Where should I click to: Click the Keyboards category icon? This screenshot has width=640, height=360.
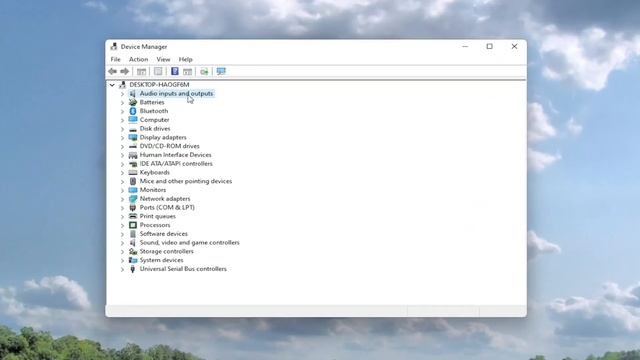(133, 172)
